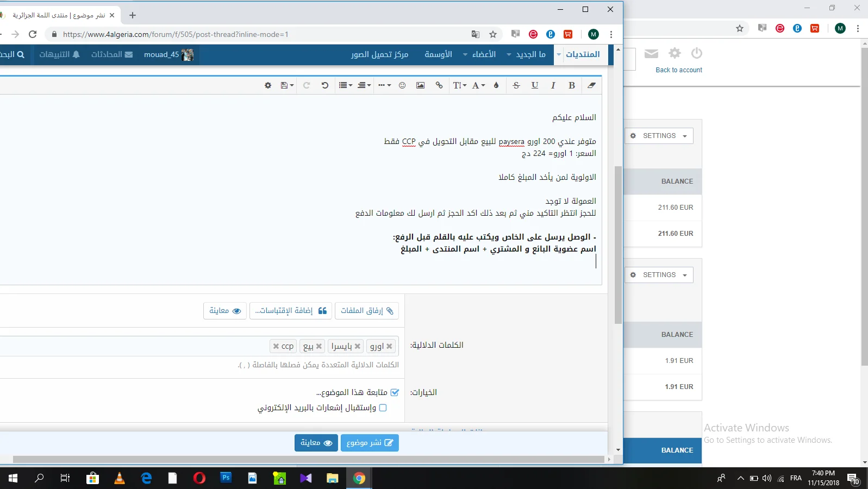The image size is (868, 489).
Task: Expand the font size dropdown
Action: coord(460,85)
